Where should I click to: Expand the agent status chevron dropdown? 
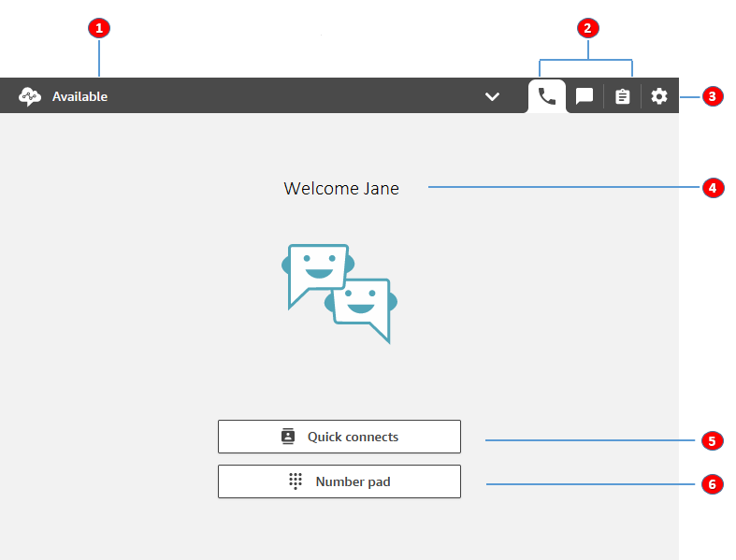point(493,97)
